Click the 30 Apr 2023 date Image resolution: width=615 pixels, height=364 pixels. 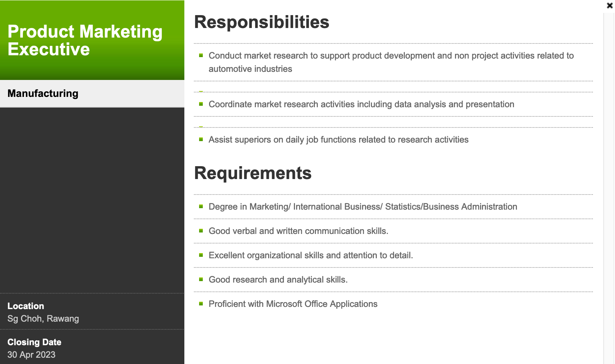31,355
